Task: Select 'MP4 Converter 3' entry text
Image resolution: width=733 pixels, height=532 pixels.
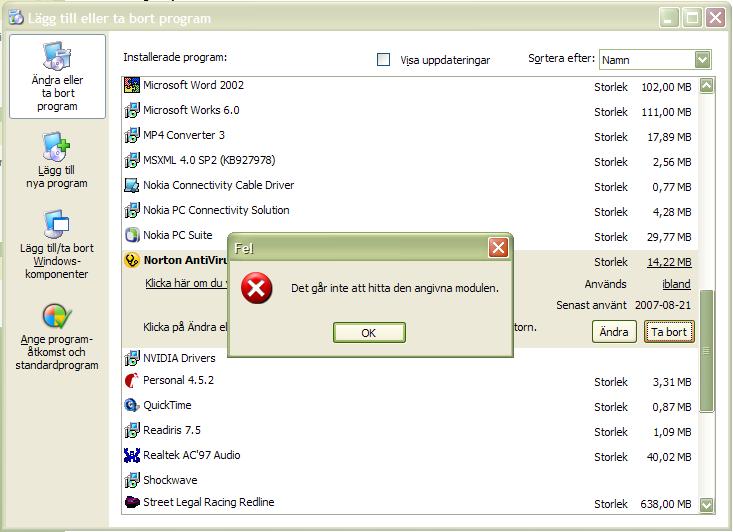Action: [184, 135]
